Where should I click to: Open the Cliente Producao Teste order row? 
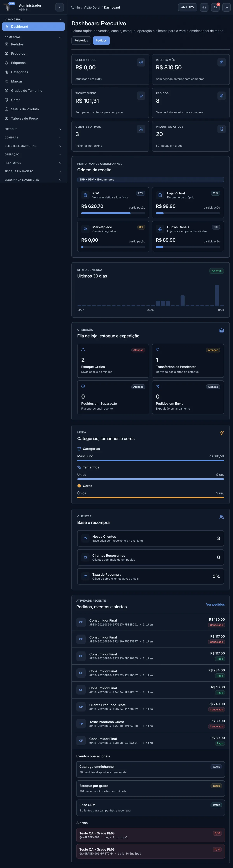[x=151, y=707]
